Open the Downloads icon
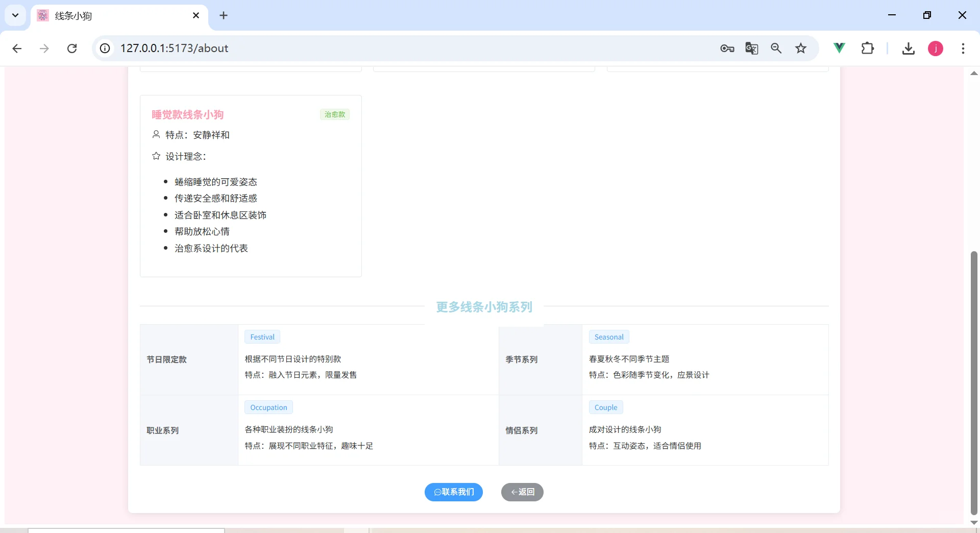 tap(908, 49)
